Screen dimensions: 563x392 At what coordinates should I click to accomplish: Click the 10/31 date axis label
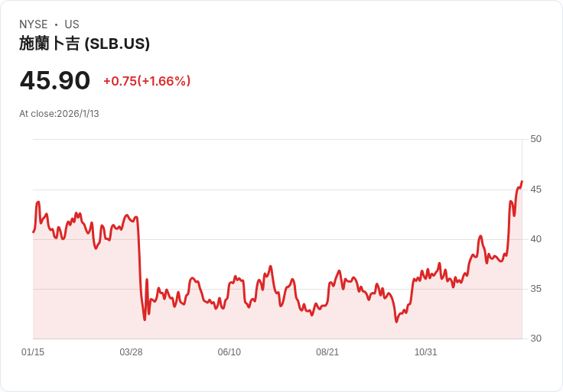pos(426,352)
